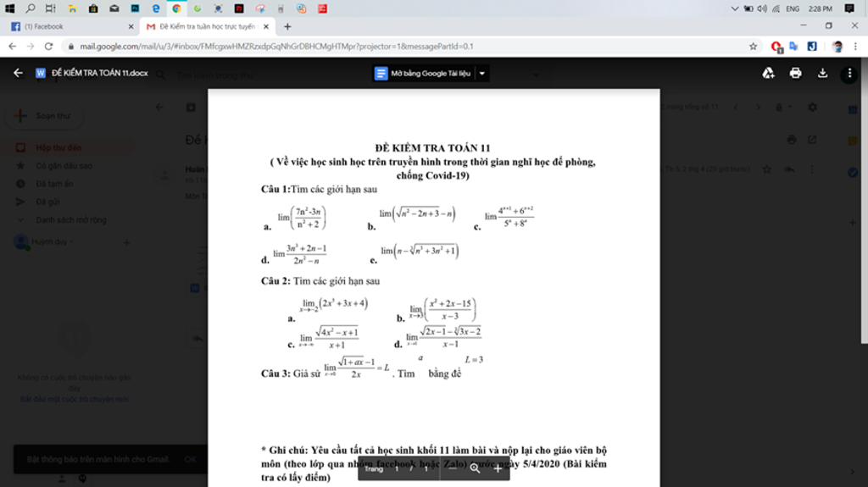868x487 pixels.
Task: Open the Chrome profile avatar
Action: [x=837, y=47]
